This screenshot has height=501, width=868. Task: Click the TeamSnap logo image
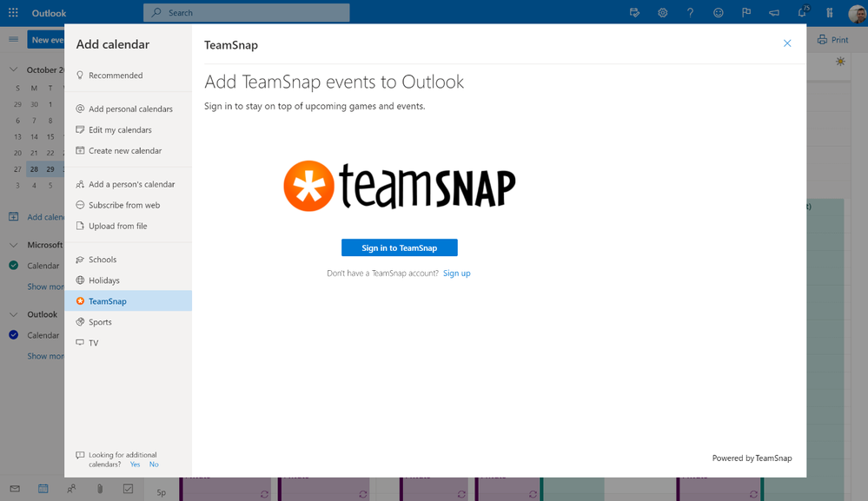click(x=400, y=186)
